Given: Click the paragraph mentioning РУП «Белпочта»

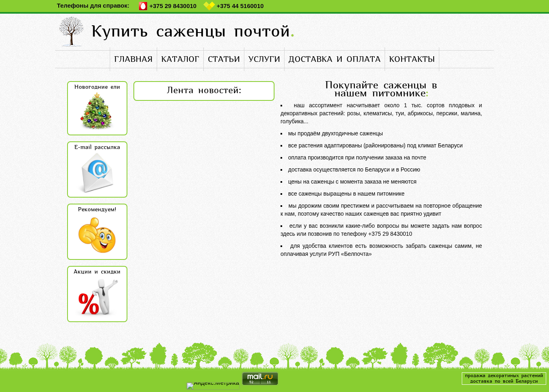Looking at the screenshot, I should [381, 250].
